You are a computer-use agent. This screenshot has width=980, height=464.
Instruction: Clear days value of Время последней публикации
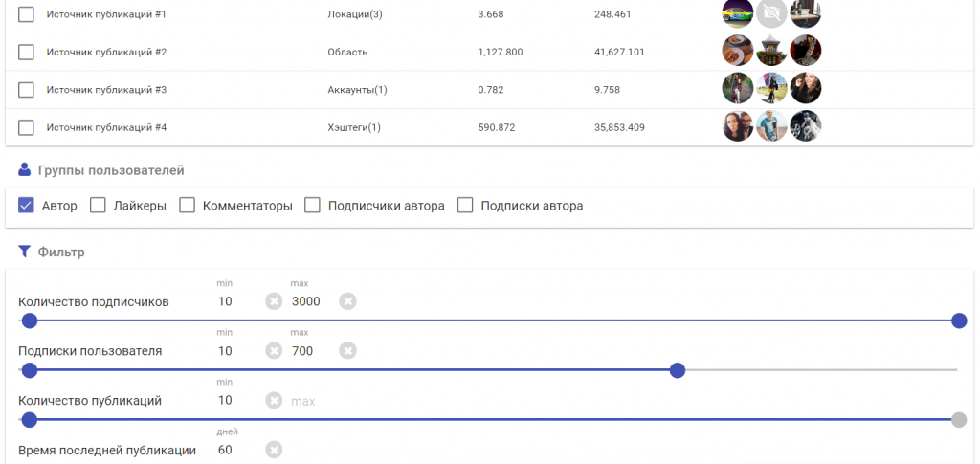click(274, 450)
